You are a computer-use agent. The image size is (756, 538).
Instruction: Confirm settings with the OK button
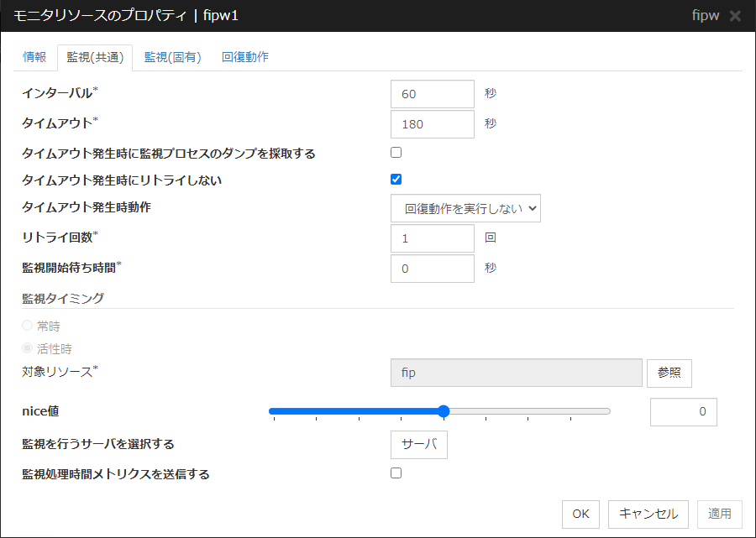(580, 514)
